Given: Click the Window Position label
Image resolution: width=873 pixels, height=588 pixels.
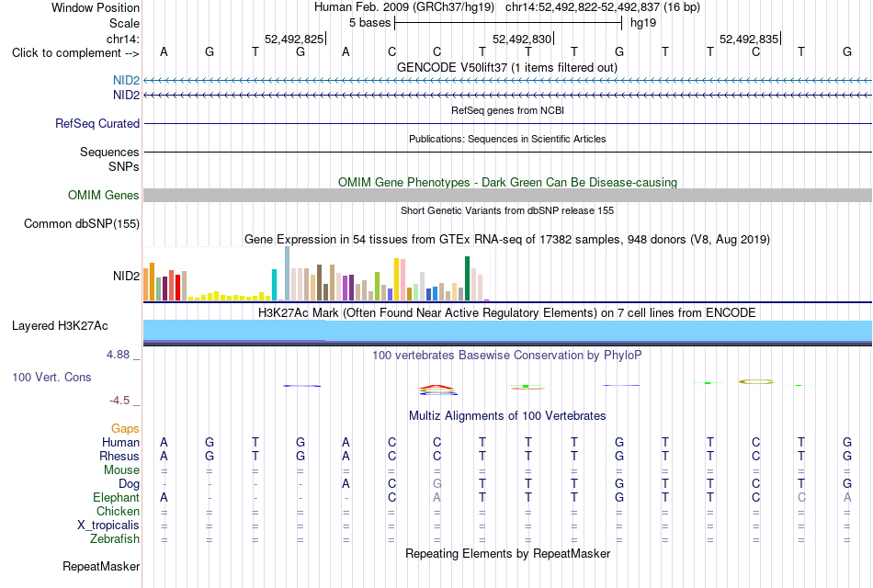Looking at the screenshot, I should [96, 7].
